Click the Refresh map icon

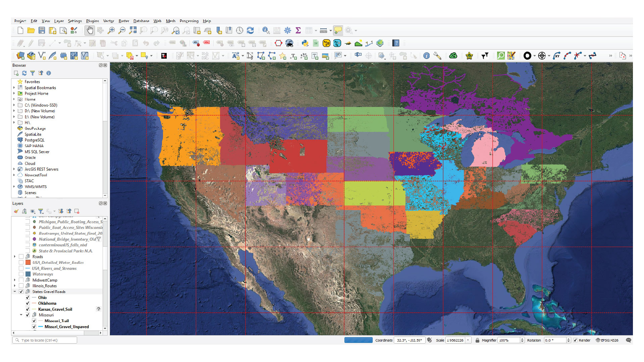(250, 31)
